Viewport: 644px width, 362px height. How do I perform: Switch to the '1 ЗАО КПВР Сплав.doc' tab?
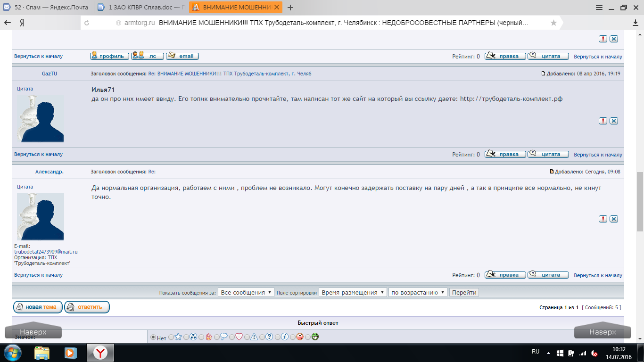point(140,7)
